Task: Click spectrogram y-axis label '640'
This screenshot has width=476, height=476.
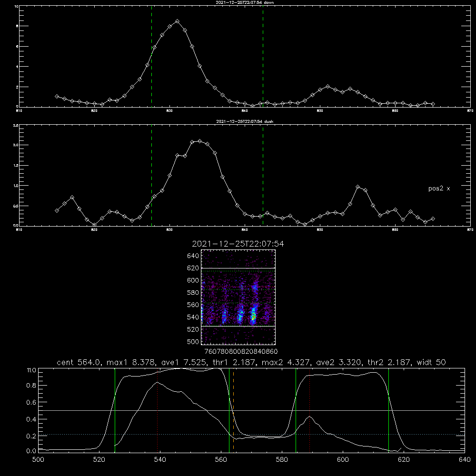Action: 193,256
